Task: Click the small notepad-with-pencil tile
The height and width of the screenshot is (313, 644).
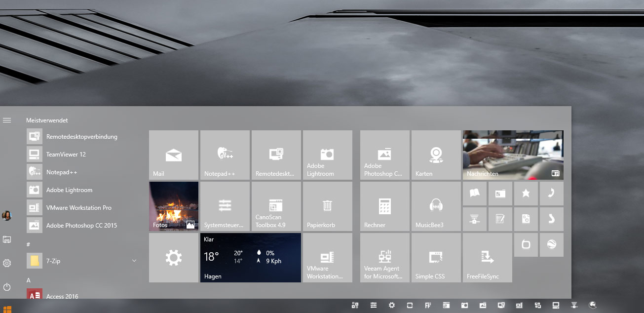Action: [500, 219]
